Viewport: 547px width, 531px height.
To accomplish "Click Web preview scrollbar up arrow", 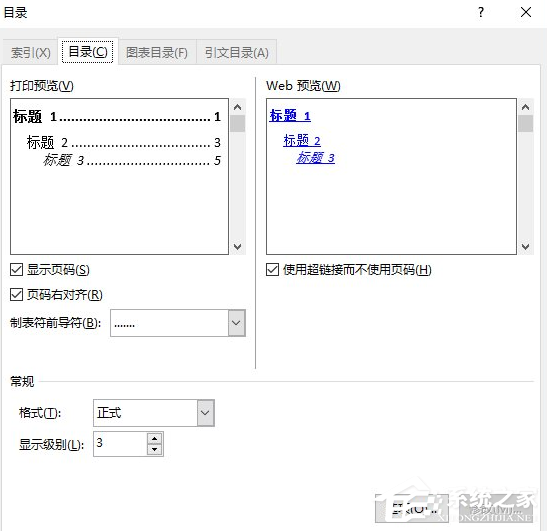I will point(525,107).
